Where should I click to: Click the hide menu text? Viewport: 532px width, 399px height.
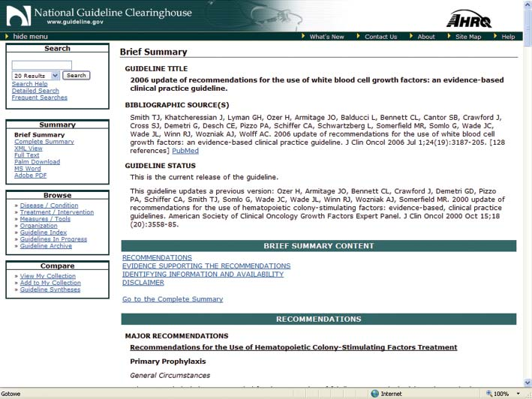point(30,36)
